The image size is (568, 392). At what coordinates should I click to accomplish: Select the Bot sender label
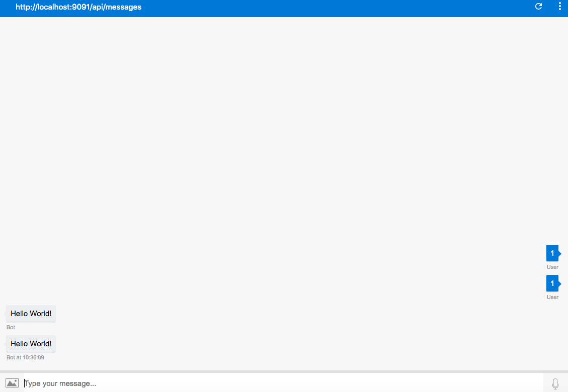(x=10, y=327)
